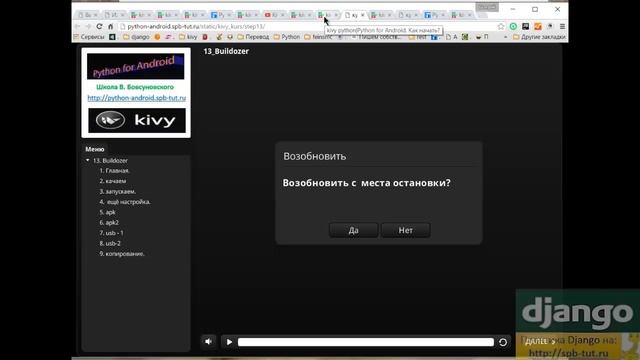The height and width of the screenshot is (360, 640).
Task: Open menu item 9. копирование
Action: click(122, 253)
